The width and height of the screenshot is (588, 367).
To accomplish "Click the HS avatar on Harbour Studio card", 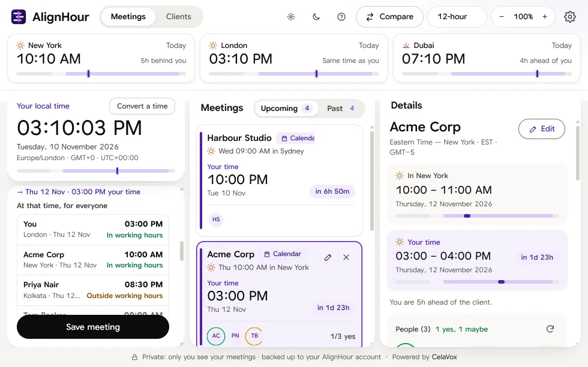I will coord(216,219).
